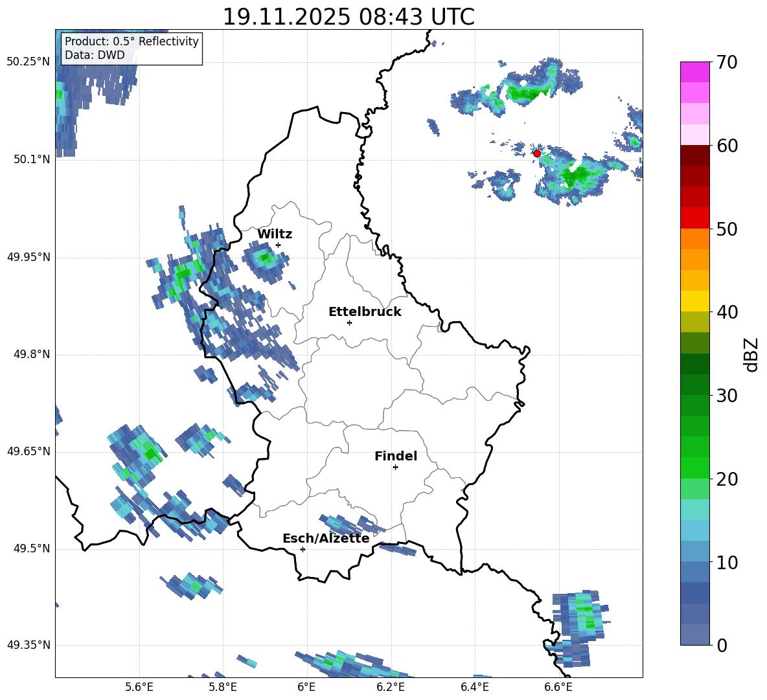Screen dimensions: 767x700
Task: Click the colorbar tick label 50
Action: [727, 229]
